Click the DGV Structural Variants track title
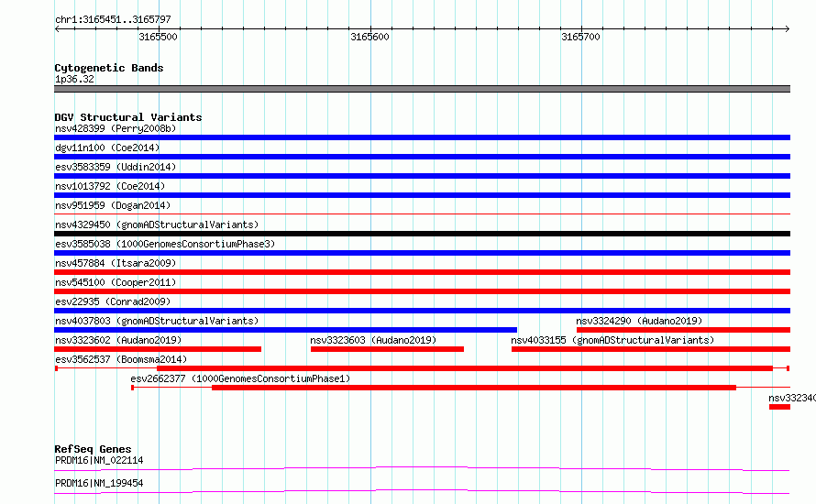This screenshot has height=504, width=816. [x=128, y=117]
